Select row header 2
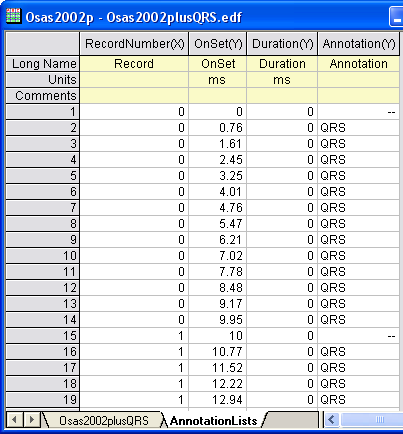This screenshot has height=434, width=403. click(x=43, y=128)
